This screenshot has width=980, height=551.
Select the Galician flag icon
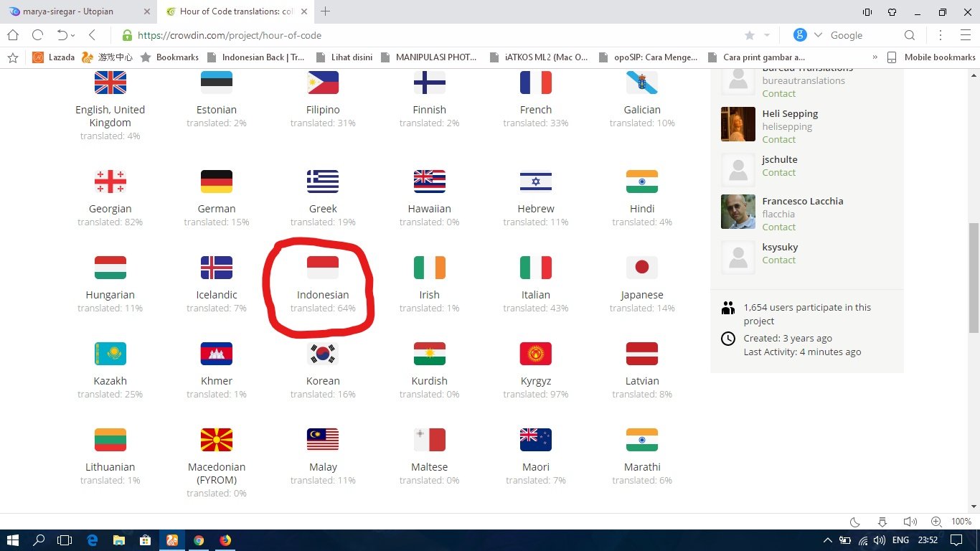[642, 83]
